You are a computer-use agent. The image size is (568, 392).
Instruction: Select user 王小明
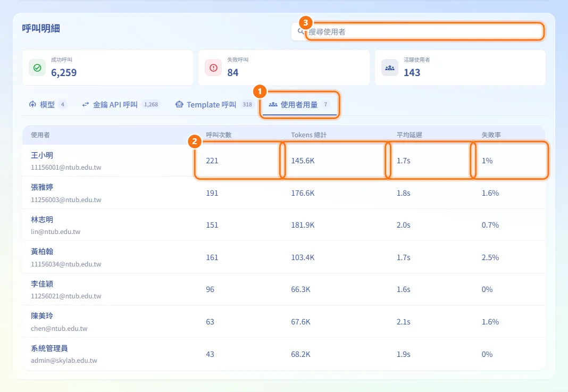[42, 155]
